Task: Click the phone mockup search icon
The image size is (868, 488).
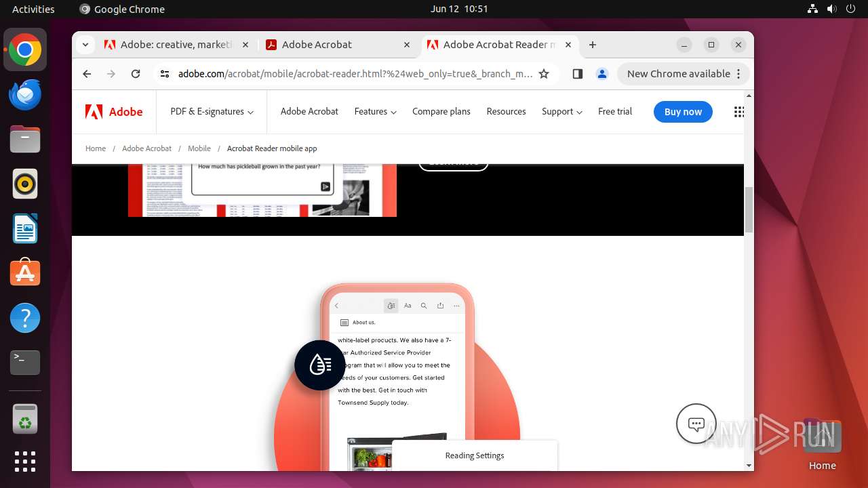Action: [424, 306]
